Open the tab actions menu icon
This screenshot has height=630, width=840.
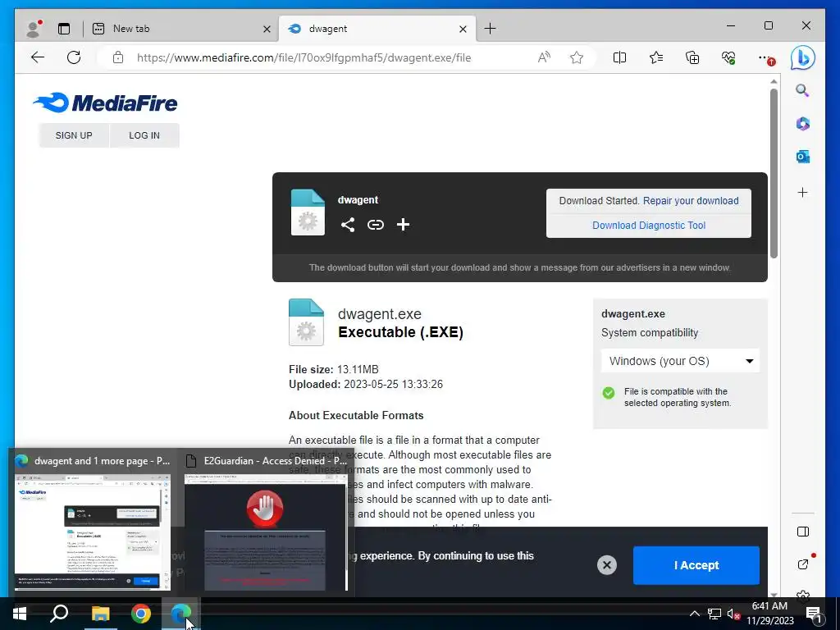coord(64,29)
